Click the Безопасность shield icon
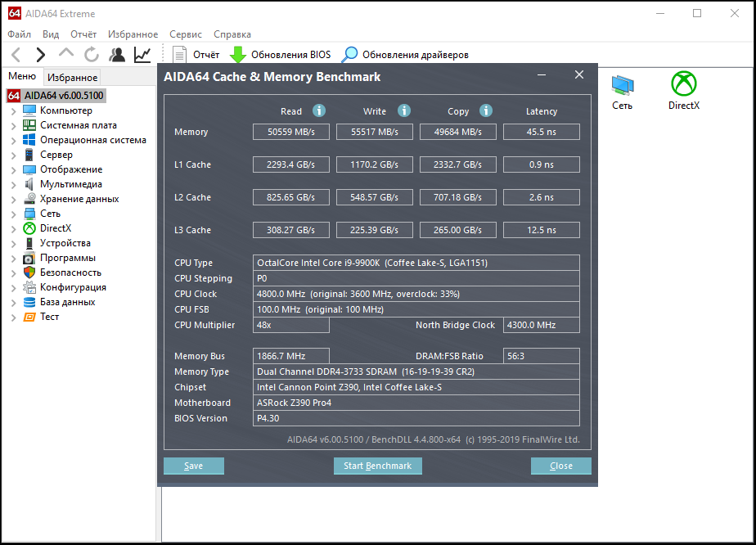 pyautogui.click(x=29, y=272)
